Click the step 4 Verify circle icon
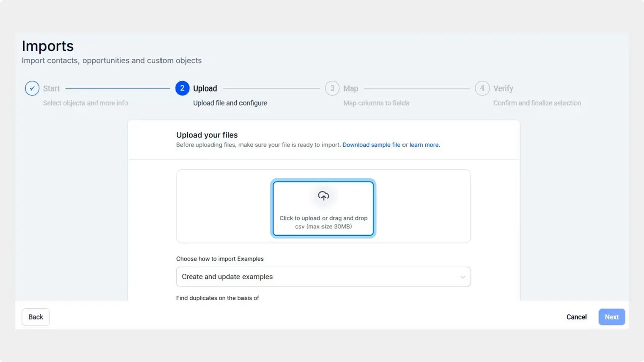 pyautogui.click(x=482, y=88)
